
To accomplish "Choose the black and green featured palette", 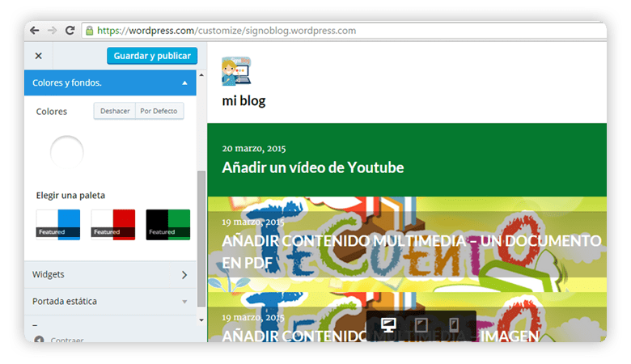I will (167, 224).
